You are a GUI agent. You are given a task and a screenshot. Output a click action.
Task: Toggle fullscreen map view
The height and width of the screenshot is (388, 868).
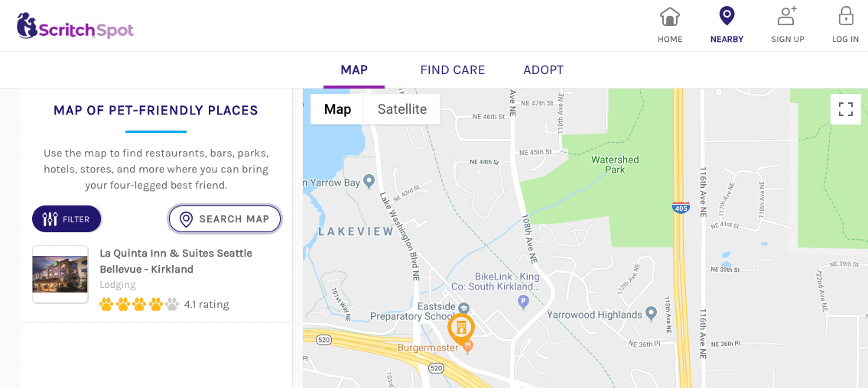tap(846, 109)
